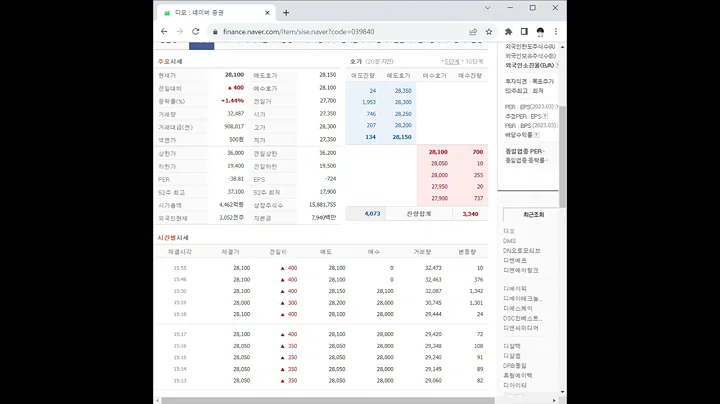
Task: Click the scrollbar up arrow
Action: coord(562,47)
